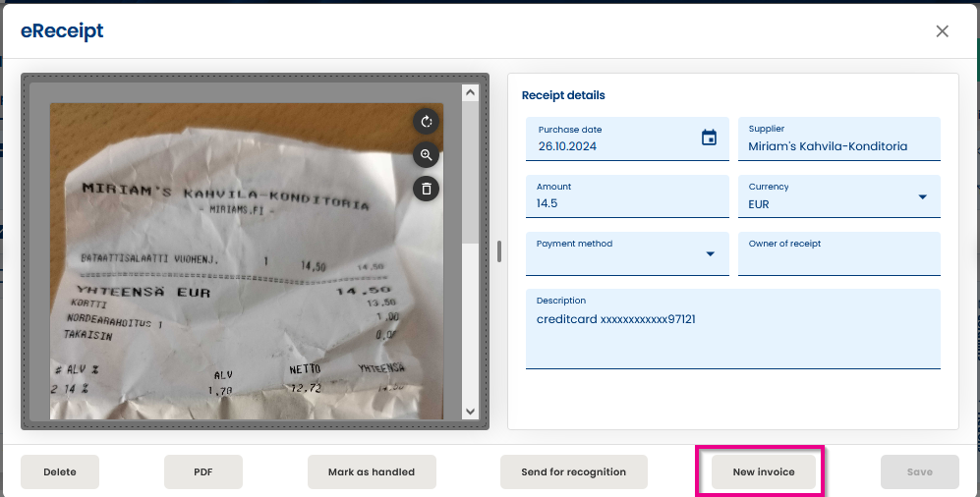Click into Owner of receipt field

click(x=839, y=253)
